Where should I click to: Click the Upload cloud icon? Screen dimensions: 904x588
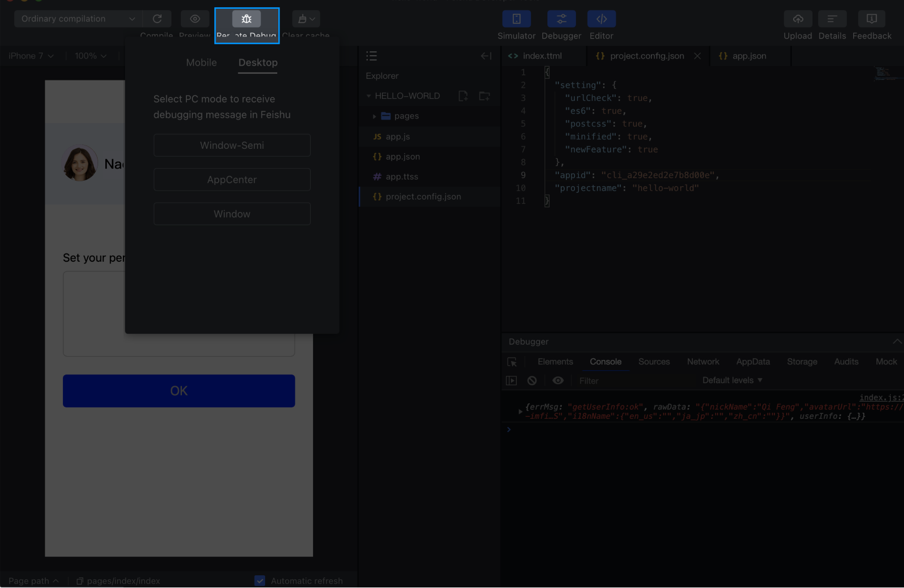(798, 19)
